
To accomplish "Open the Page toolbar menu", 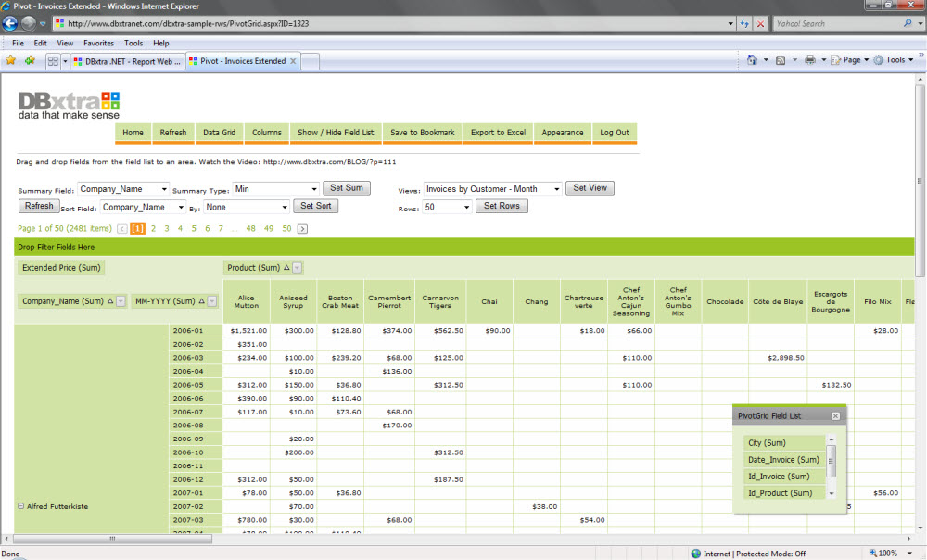I will (850, 59).
